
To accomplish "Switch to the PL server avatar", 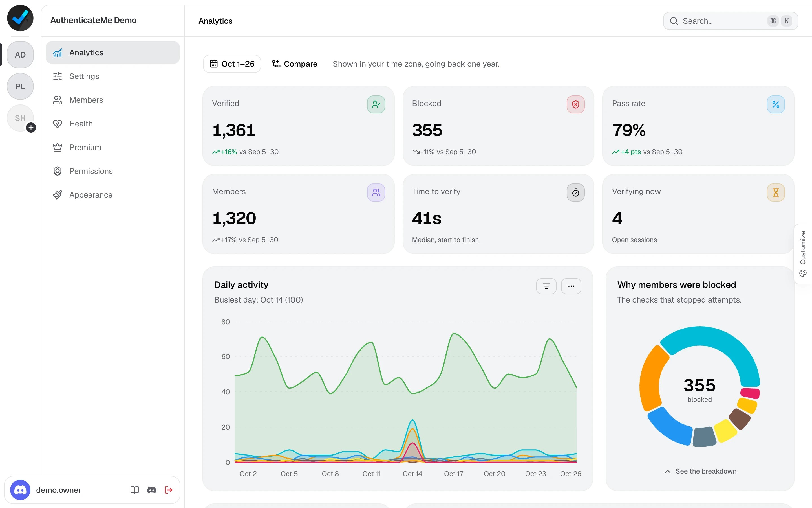I will [x=20, y=86].
